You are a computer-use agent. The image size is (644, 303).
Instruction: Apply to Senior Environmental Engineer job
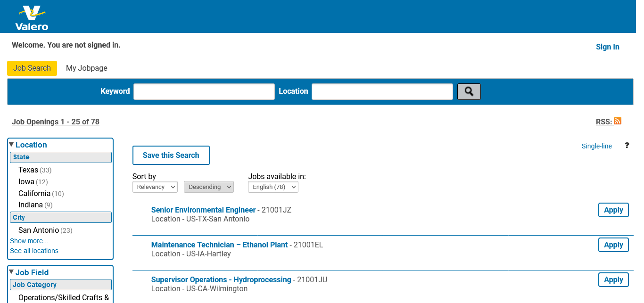(613, 210)
